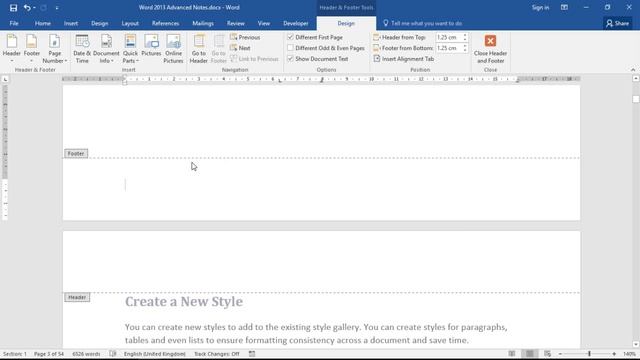Insert Alignment Tab

[404, 59]
